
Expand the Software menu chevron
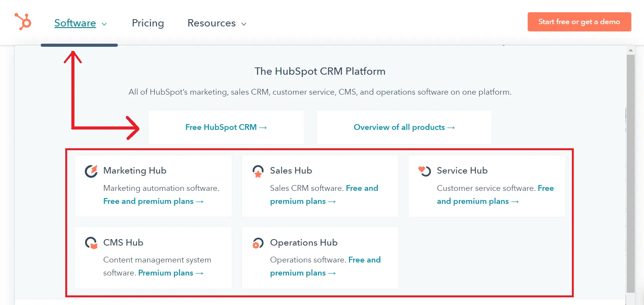[x=104, y=24]
